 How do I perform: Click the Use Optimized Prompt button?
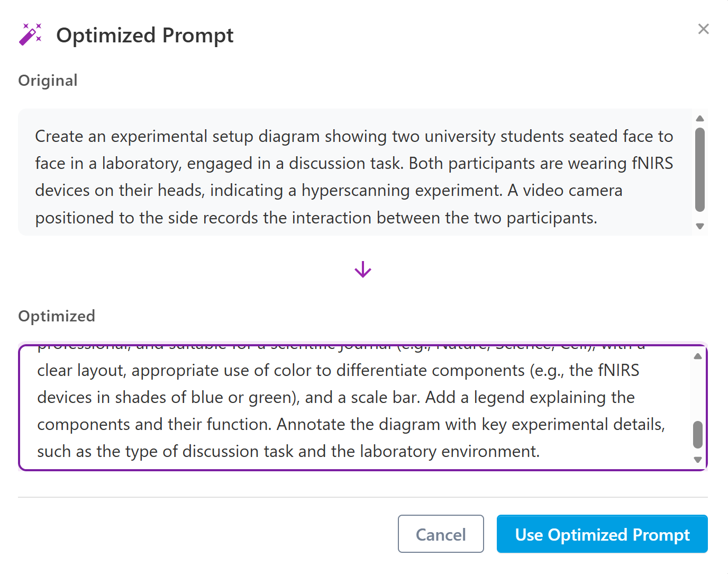[x=602, y=534]
